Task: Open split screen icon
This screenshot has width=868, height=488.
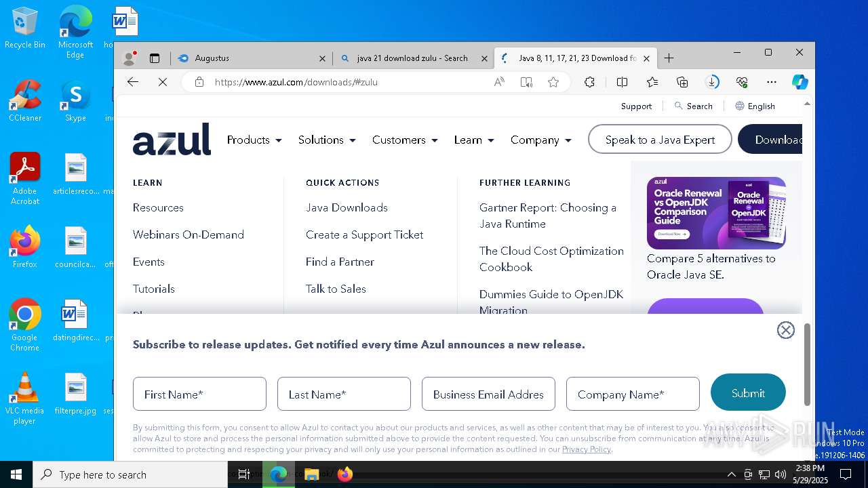Action: coord(622,82)
